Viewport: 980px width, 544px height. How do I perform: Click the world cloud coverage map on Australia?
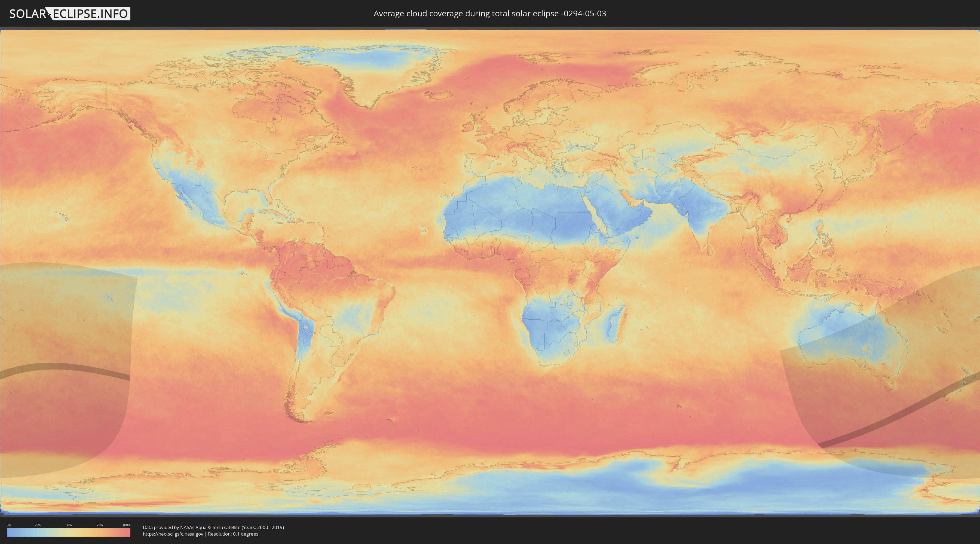point(852,342)
